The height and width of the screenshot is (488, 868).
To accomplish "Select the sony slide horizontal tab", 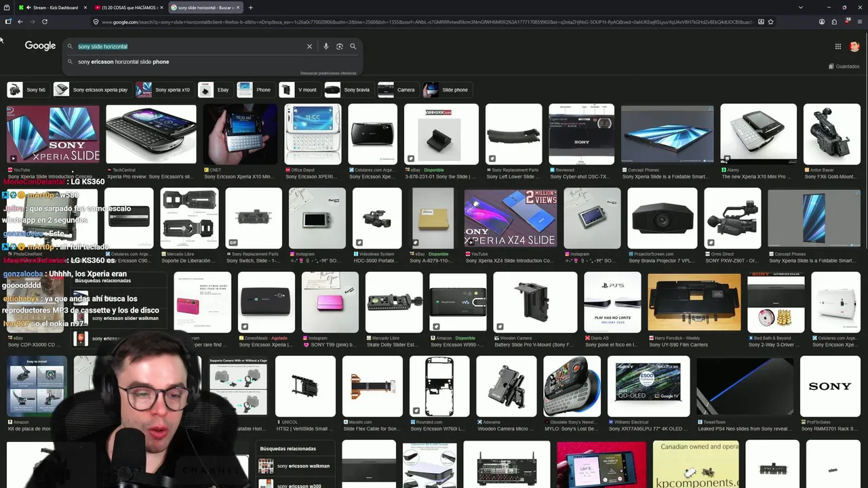I will [x=205, y=7].
